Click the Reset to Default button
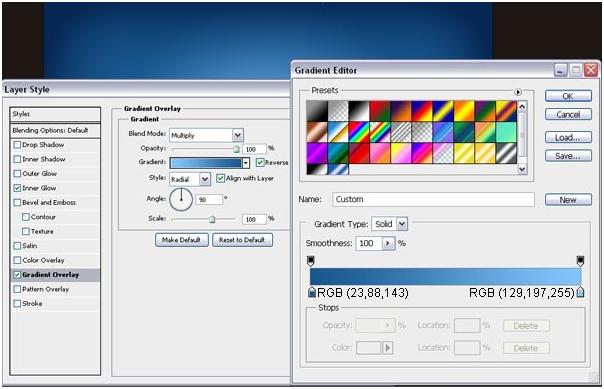This screenshot has width=604, height=389. [x=242, y=240]
